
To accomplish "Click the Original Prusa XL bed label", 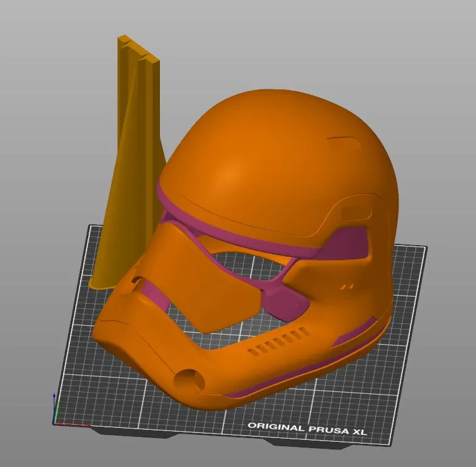I will pos(307,429).
